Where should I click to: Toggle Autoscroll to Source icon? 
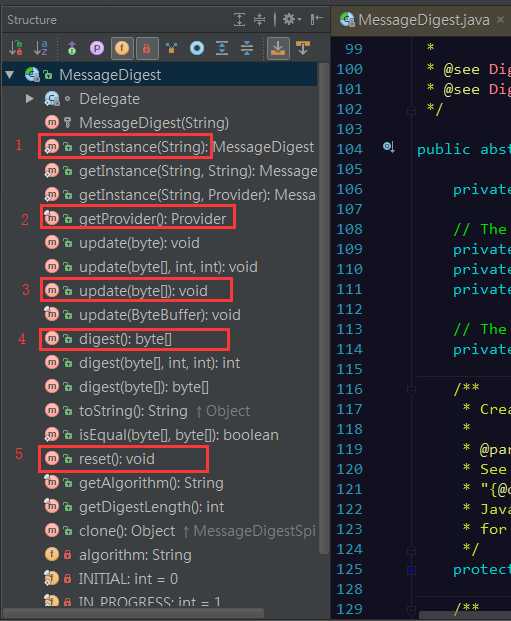click(278, 48)
